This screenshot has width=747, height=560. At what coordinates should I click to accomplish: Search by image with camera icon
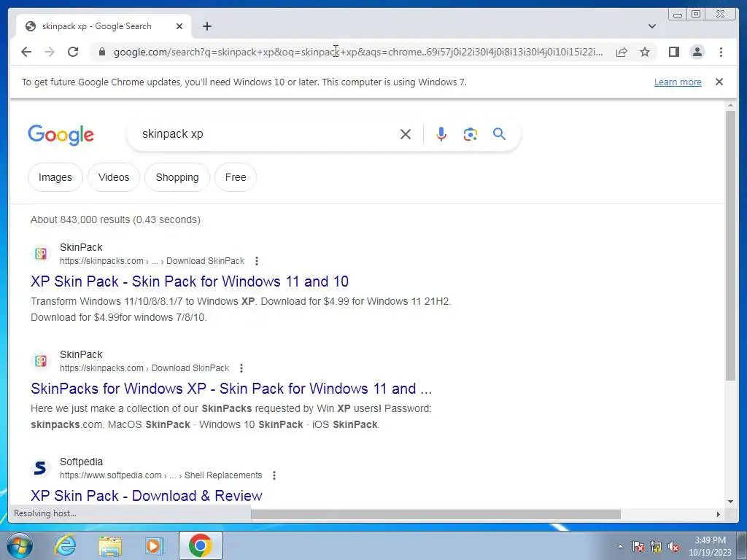(x=471, y=134)
